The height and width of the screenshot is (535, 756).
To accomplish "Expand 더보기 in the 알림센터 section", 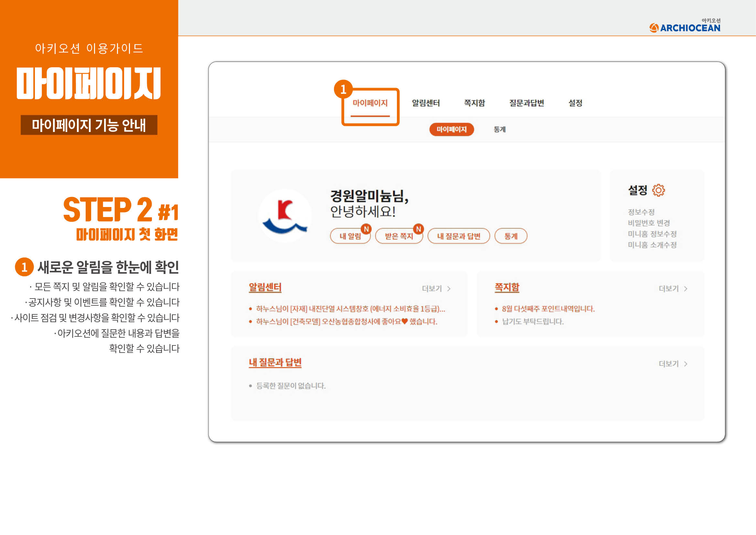I will (x=436, y=289).
